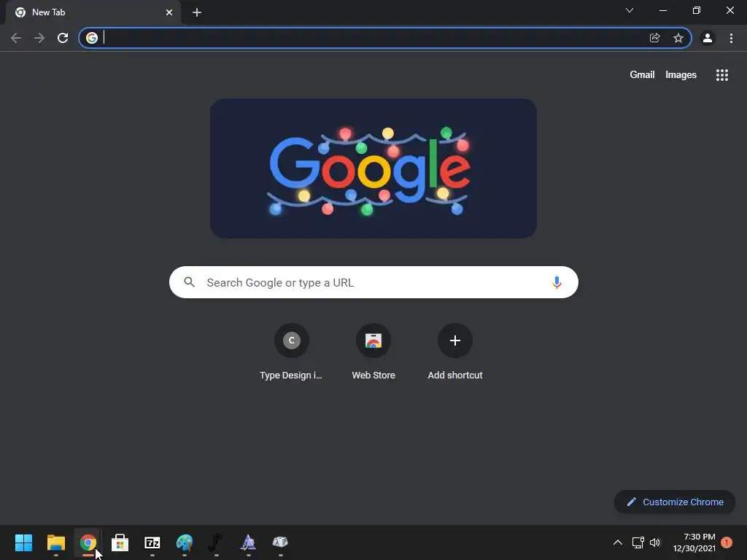The height and width of the screenshot is (560, 747).
Task: Open a new tab with the plus button
Action: [x=197, y=12]
